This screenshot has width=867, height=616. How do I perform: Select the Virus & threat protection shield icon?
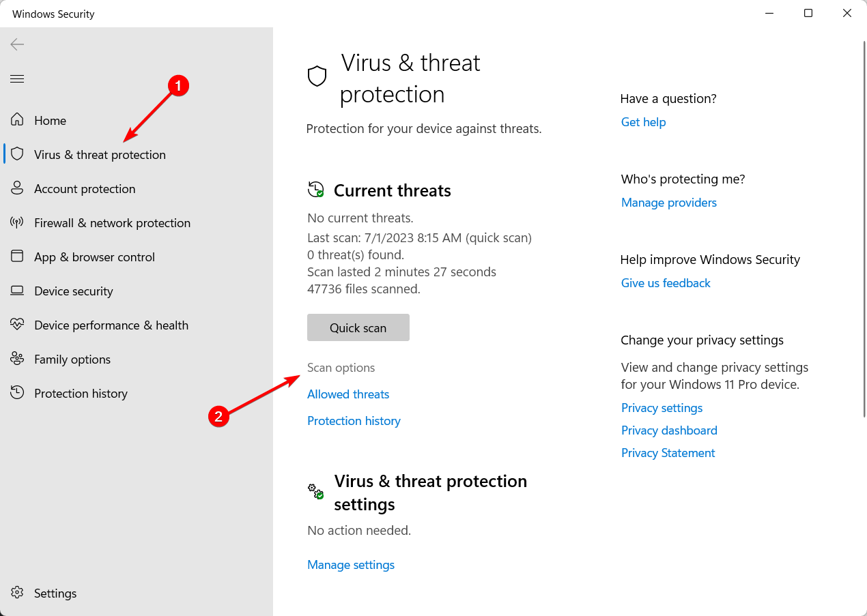17,154
